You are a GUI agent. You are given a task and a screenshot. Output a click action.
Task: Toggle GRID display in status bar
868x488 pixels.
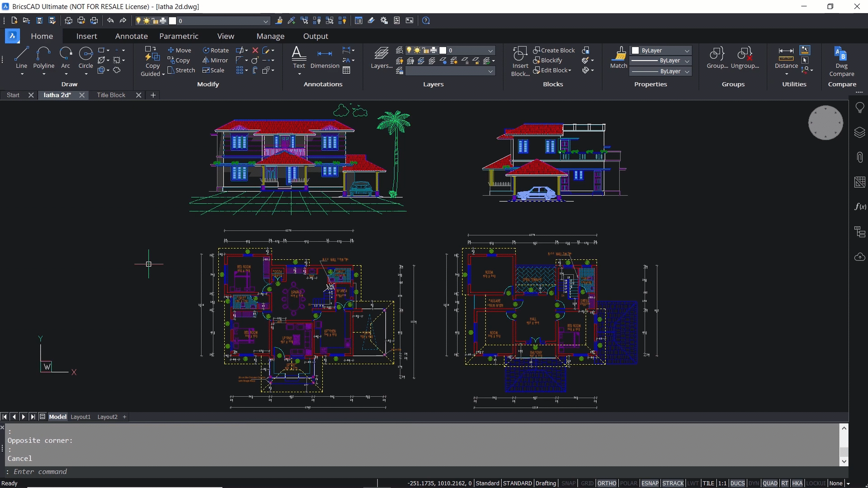point(587,483)
